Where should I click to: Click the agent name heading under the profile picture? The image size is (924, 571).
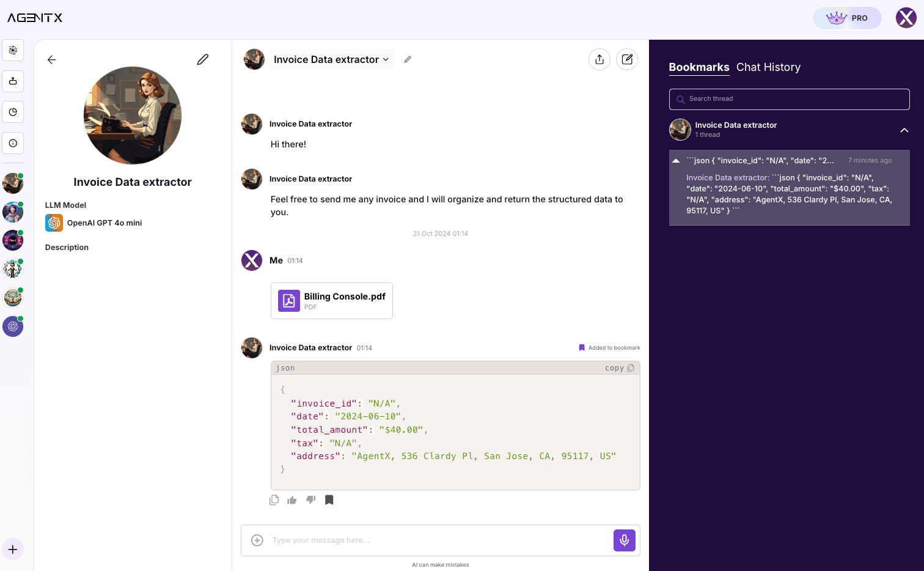(x=133, y=182)
